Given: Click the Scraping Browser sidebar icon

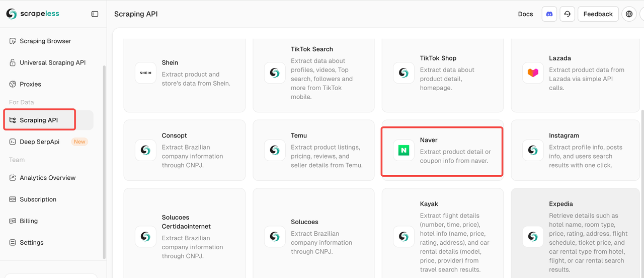Looking at the screenshot, I should click(13, 41).
